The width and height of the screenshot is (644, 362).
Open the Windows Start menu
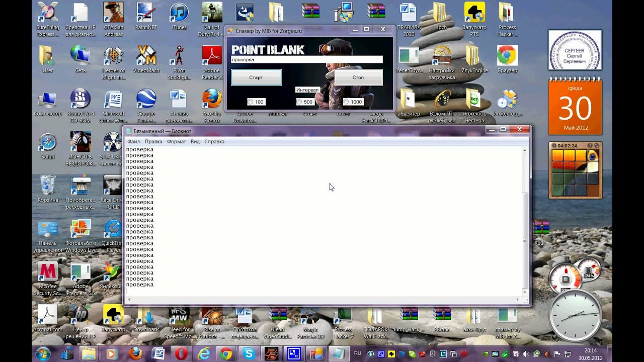[x=42, y=353]
